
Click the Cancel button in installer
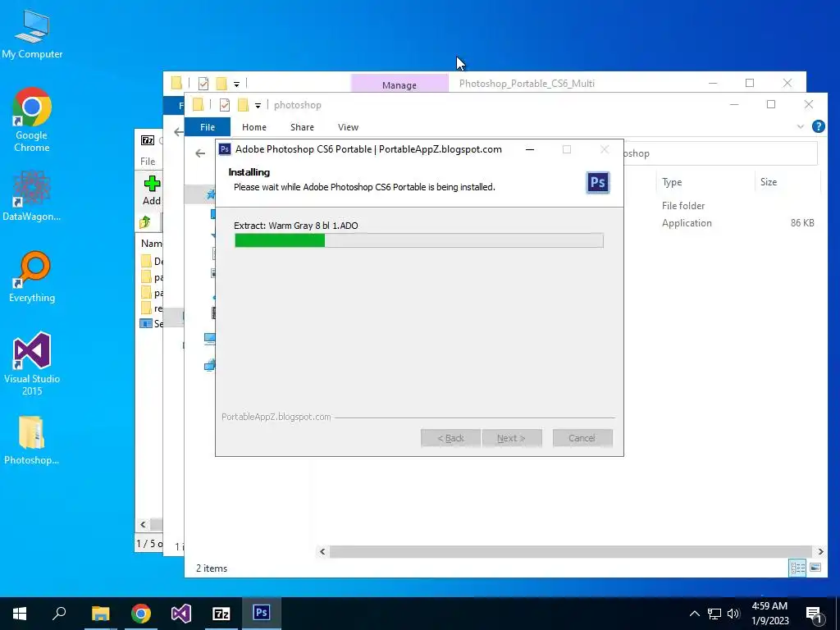[582, 438]
